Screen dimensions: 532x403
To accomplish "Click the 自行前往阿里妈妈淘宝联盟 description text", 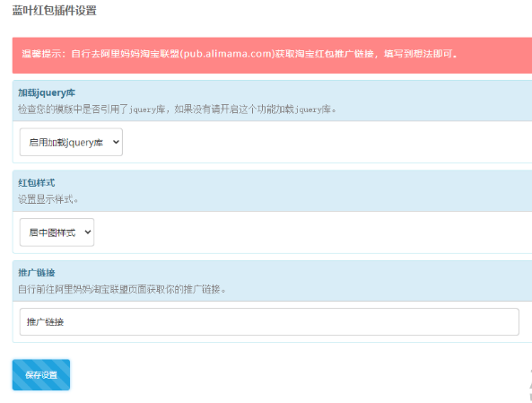I will [x=122, y=289].
